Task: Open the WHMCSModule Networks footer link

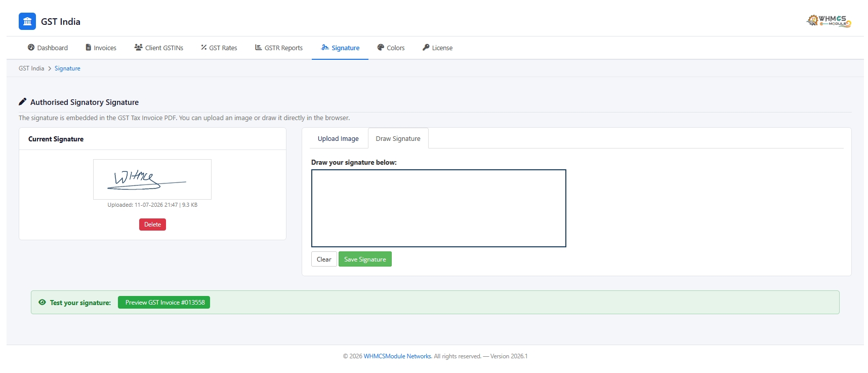Action: (x=397, y=356)
